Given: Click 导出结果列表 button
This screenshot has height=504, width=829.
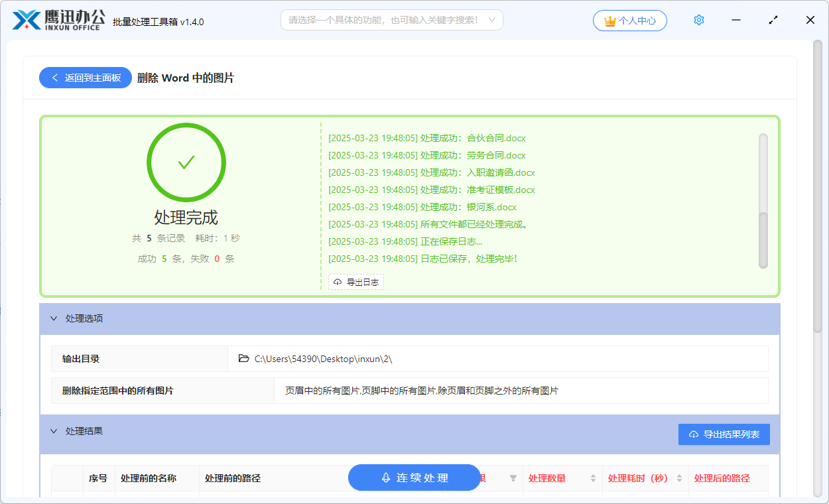Looking at the screenshot, I should pos(724,434).
